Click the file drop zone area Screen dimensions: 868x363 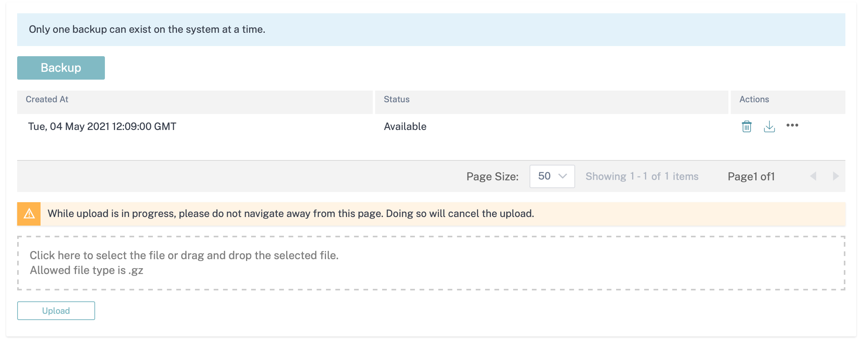pyautogui.click(x=431, y=263)
